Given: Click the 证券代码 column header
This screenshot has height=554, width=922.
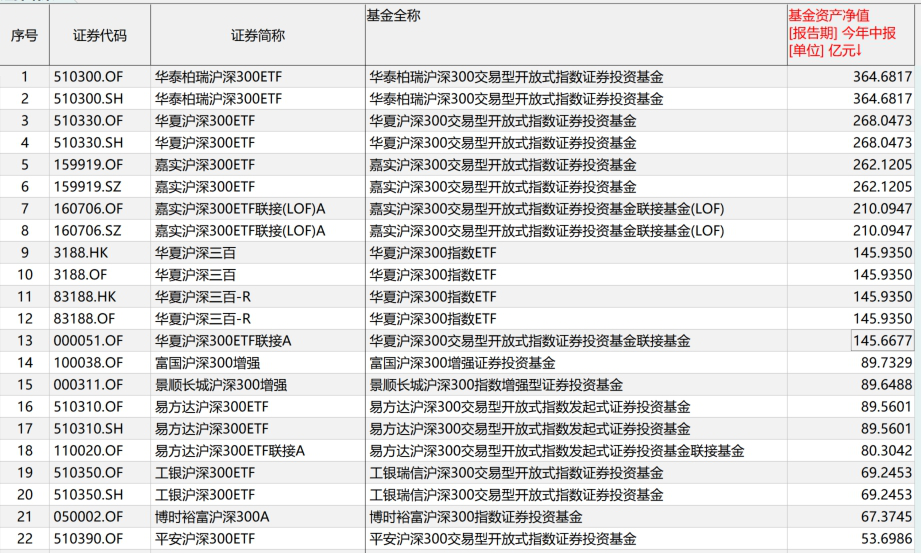Looking at the screenshot, I should (x=99, y=35).
